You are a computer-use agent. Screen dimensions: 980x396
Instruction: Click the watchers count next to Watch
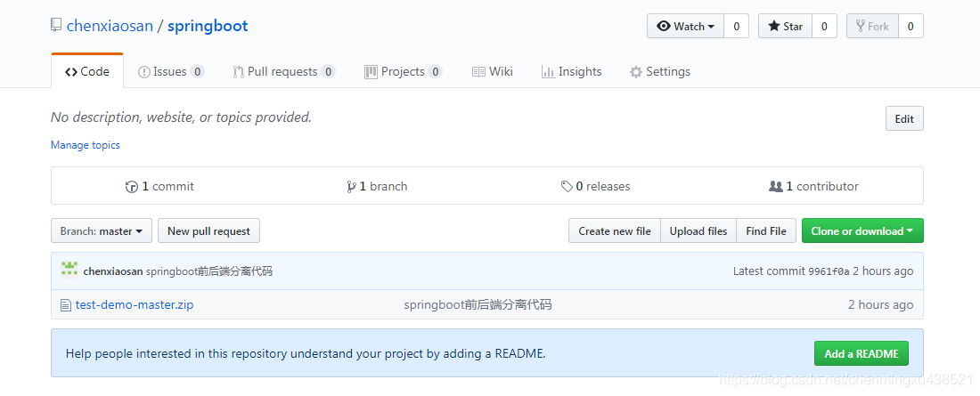click(736, 26)
